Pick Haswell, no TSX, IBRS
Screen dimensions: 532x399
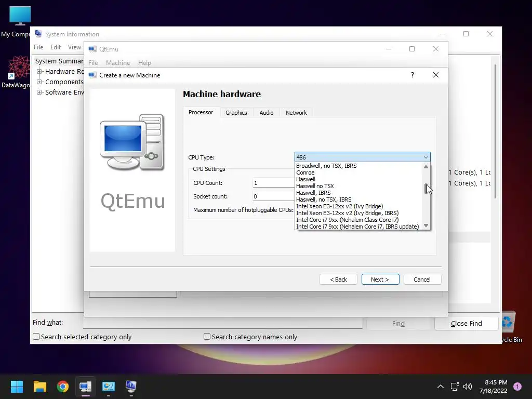click(x=358, y=199)
